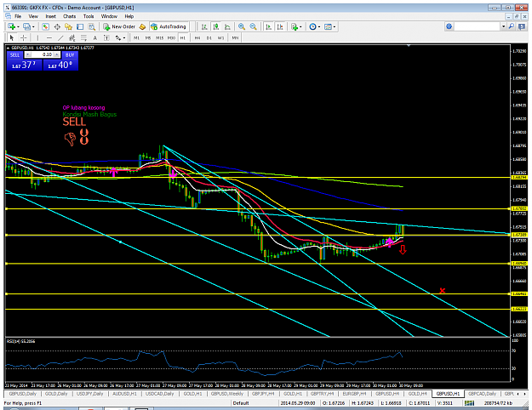Image resolution: width=532 pixels, height=410 pixels.
Task: Open the Strategy Tester icon
Action: tap(92, 26)
